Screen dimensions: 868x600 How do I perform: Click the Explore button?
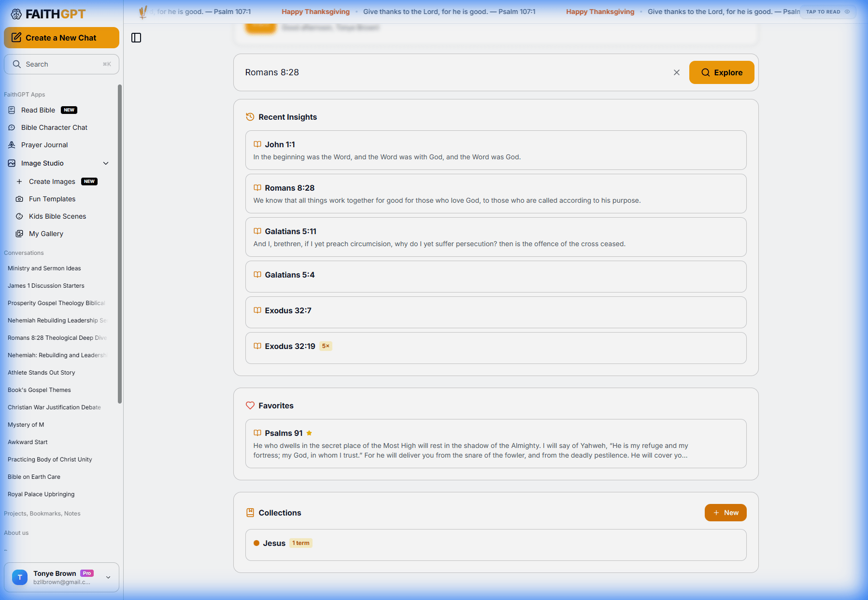(721, 72)
